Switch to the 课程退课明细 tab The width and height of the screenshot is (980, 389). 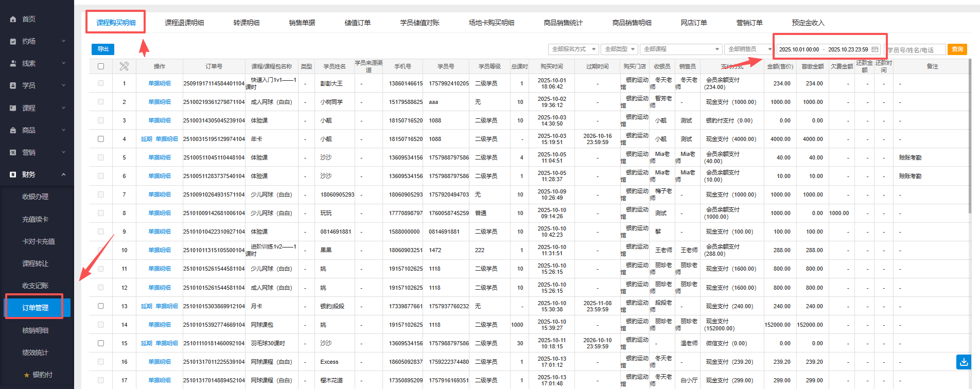(184, 23)
